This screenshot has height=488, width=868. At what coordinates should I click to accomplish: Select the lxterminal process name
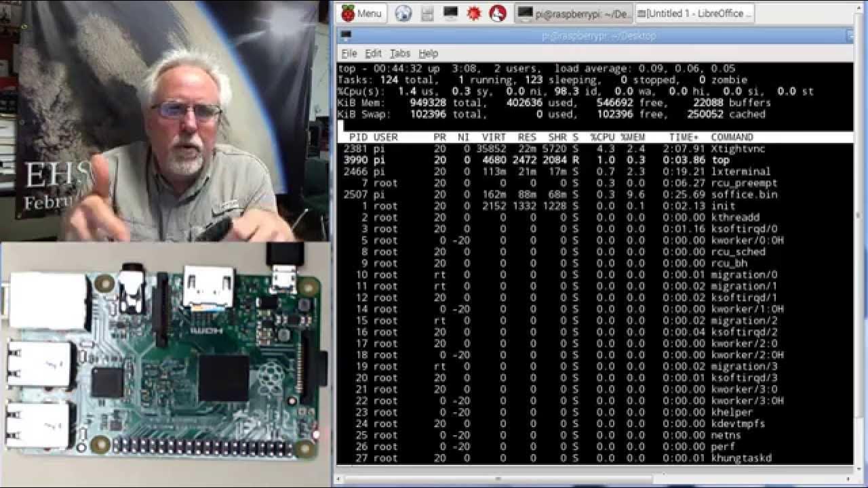(741, 171)
